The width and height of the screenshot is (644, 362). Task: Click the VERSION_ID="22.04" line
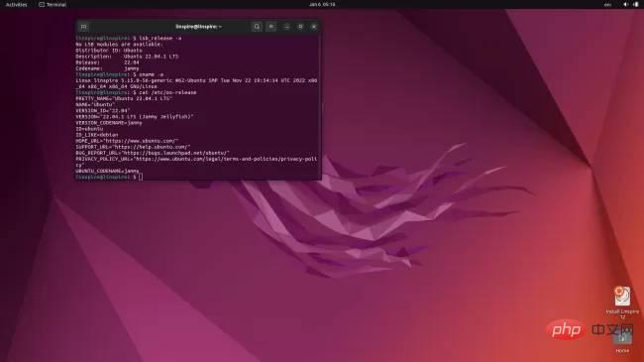103,111
